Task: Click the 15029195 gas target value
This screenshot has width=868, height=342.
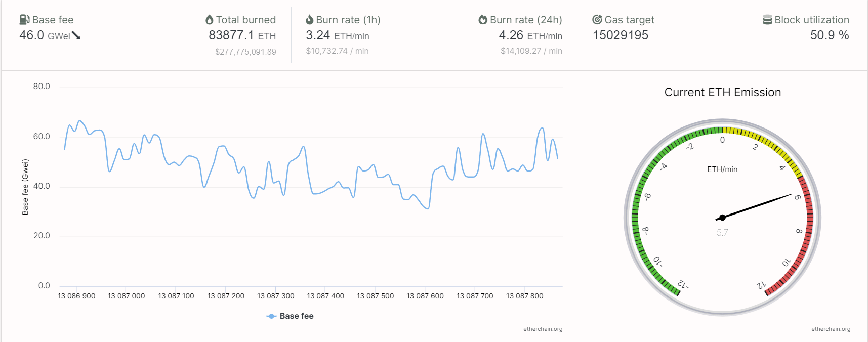Action: (x=621, y=35)
